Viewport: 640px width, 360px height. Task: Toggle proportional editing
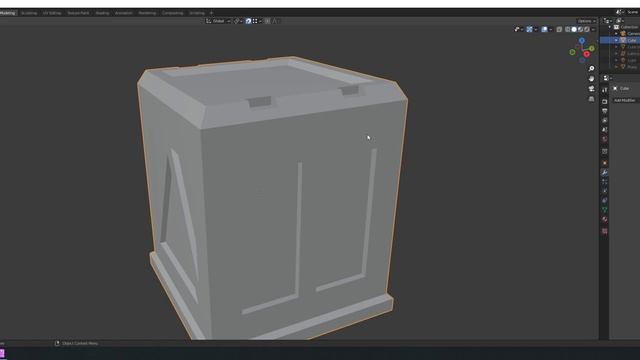point(267,21)
